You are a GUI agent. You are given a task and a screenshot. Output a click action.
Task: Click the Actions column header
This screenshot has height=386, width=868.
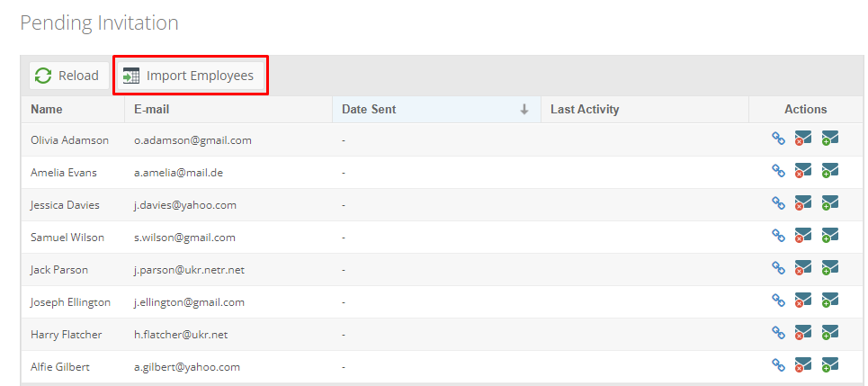pyautogui.click(x=805, y=110)
